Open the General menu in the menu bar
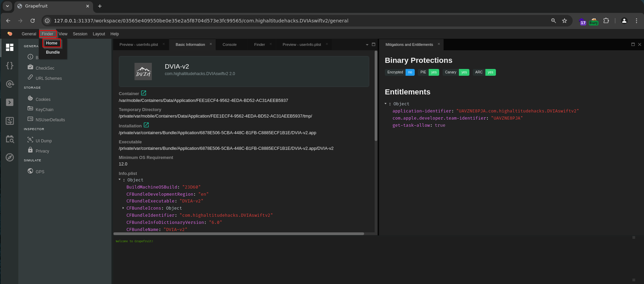The height and width of the screenshot is (284, 644). click(x=29, y=34)
